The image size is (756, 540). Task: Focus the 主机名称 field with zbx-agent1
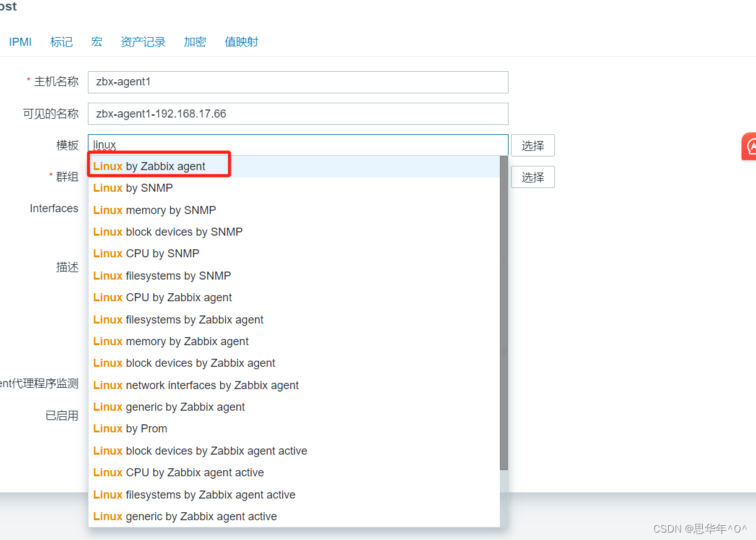click(298, 82)
